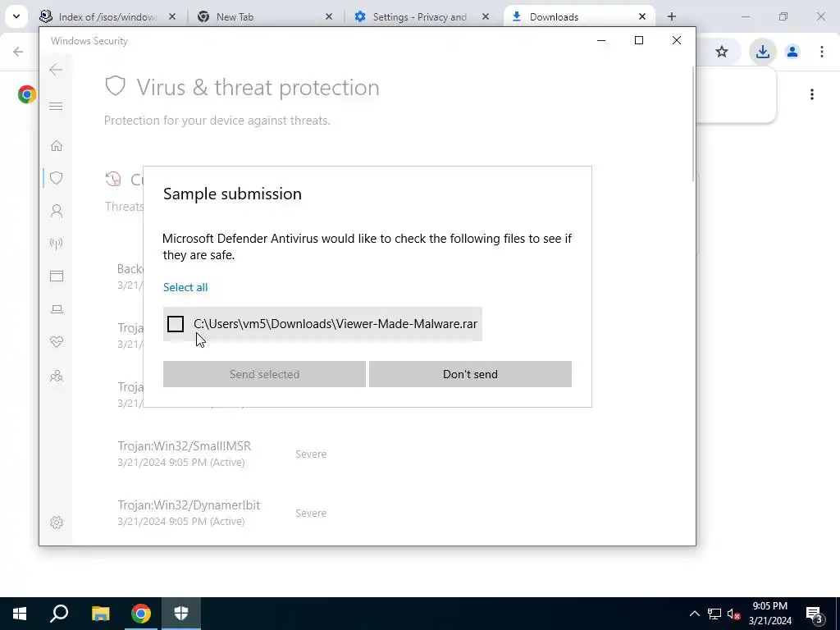This screenshot has height=630, width=840.
Task: Click Severe label beside Trojan:Win32/Small!MSR
Action: tap(311, 454)
